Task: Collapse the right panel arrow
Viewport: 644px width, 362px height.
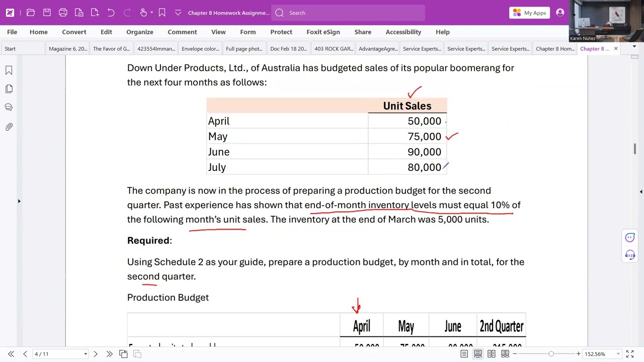Action: pos(640,192)
